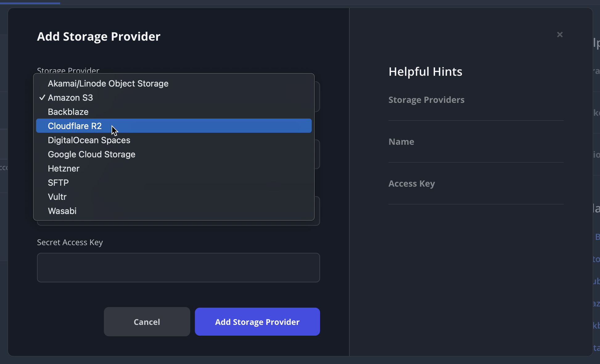Cancel adding the storage provider
The height and width of the screenshot is (364, 600).
pyautogui.click(x=147, y=322)
